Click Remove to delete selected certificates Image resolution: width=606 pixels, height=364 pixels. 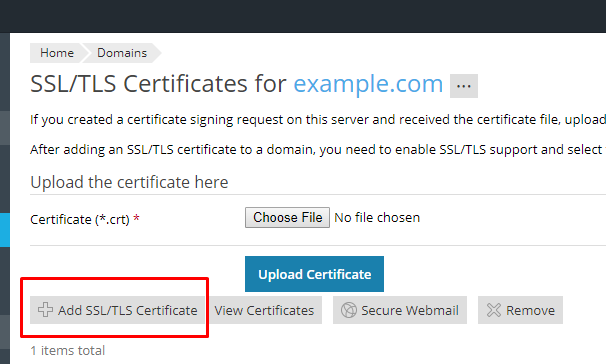pyautogui.click(x=520, y=310)
